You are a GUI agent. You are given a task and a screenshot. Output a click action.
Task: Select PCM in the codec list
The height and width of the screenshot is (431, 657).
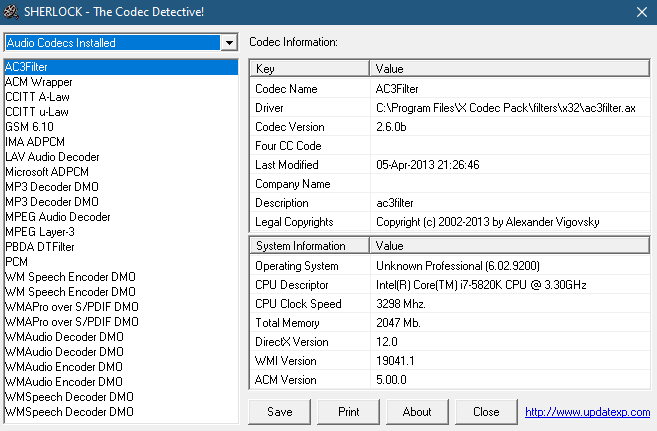click(121, 262)
